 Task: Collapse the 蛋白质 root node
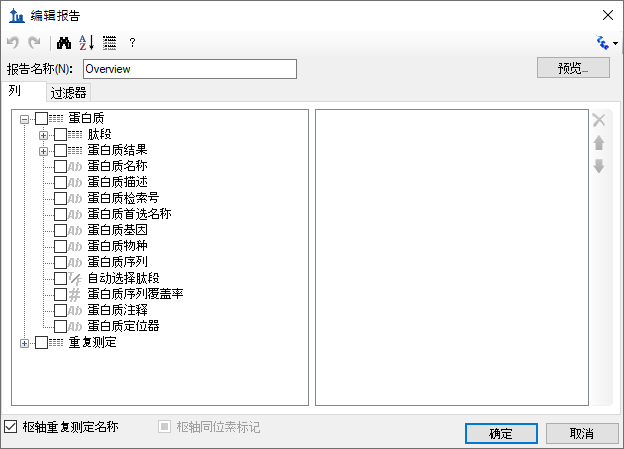(x=24, y=119)
